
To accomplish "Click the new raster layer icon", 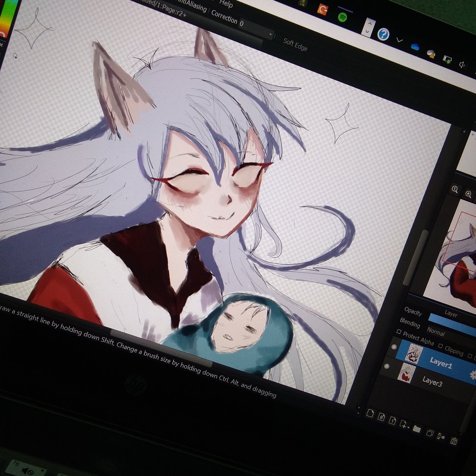I will 370,414.
